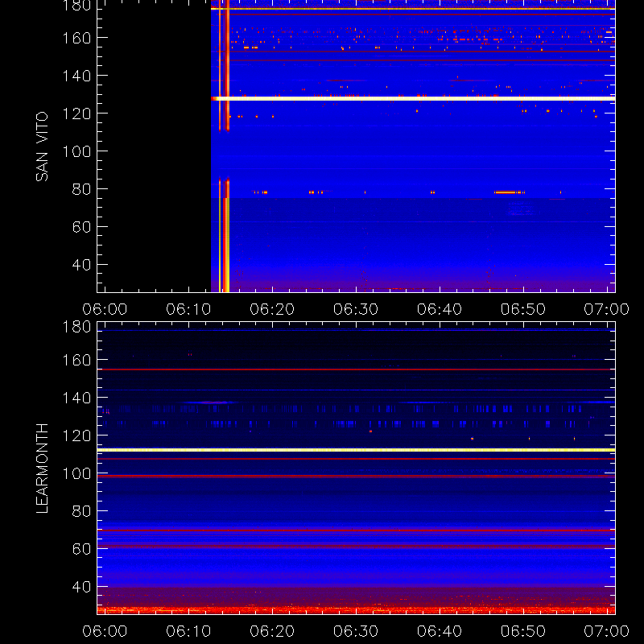The height and width of the screenshot is (644, 644).
Task: Click 06:10 time label under San Vito plot
Action: [x=188, y=309]
